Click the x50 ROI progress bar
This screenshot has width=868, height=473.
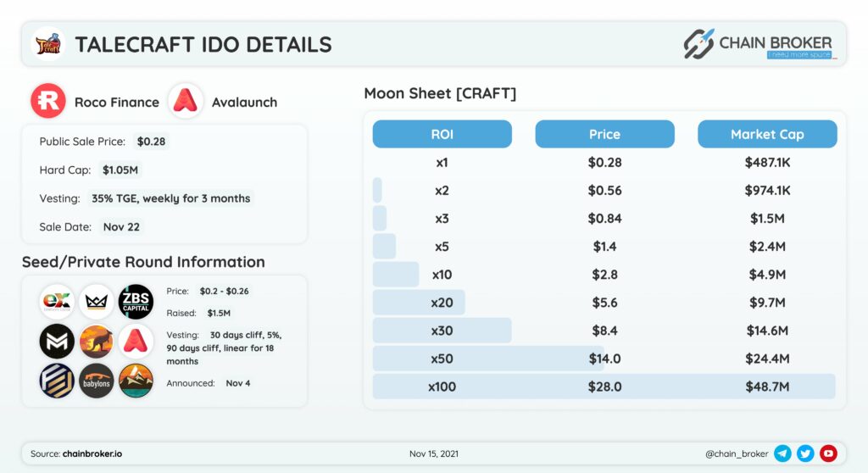pyautogui.click(x=488, y=359)
